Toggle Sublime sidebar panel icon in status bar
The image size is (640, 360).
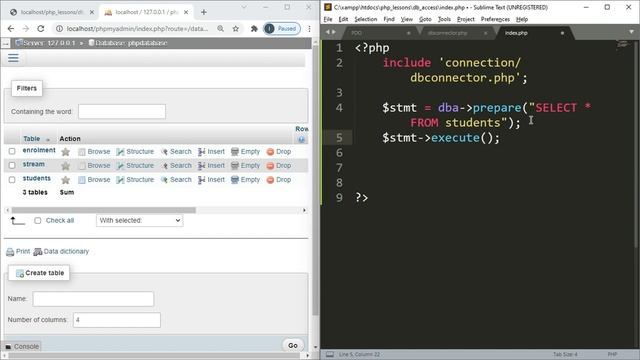pos(330,354)
